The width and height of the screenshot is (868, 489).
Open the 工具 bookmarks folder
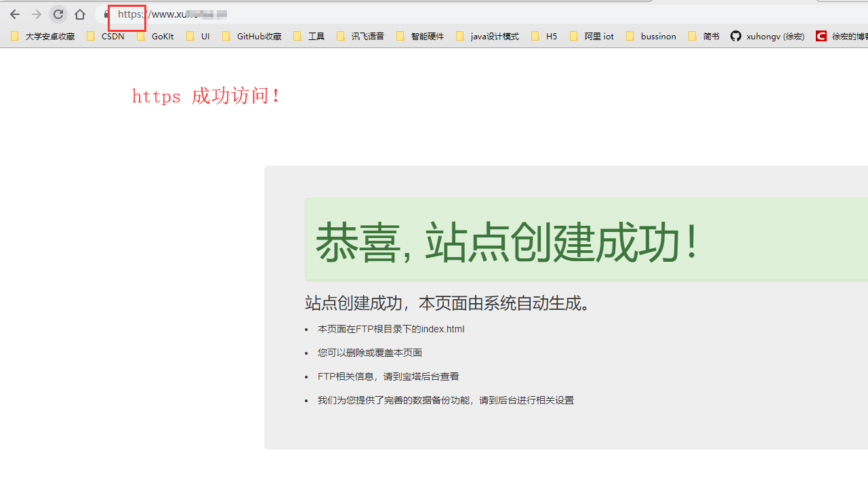point(308,37)
